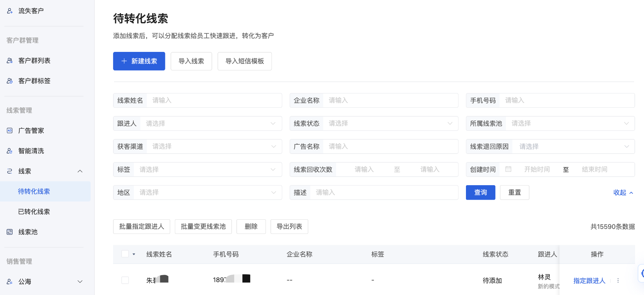The width and height of the screenshot is (644, 295).
Task: Click 批量变更线索池 button
Action: coord(203,226)
